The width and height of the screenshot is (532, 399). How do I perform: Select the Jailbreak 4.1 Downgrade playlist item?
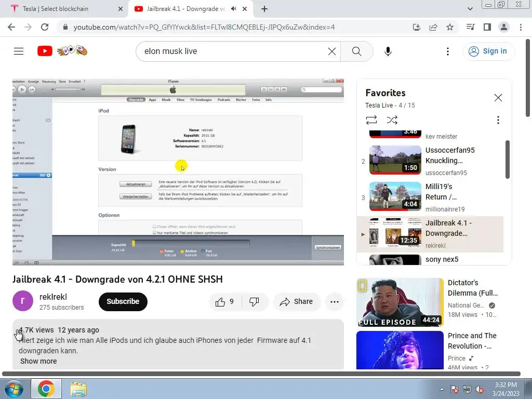(430, 234)
